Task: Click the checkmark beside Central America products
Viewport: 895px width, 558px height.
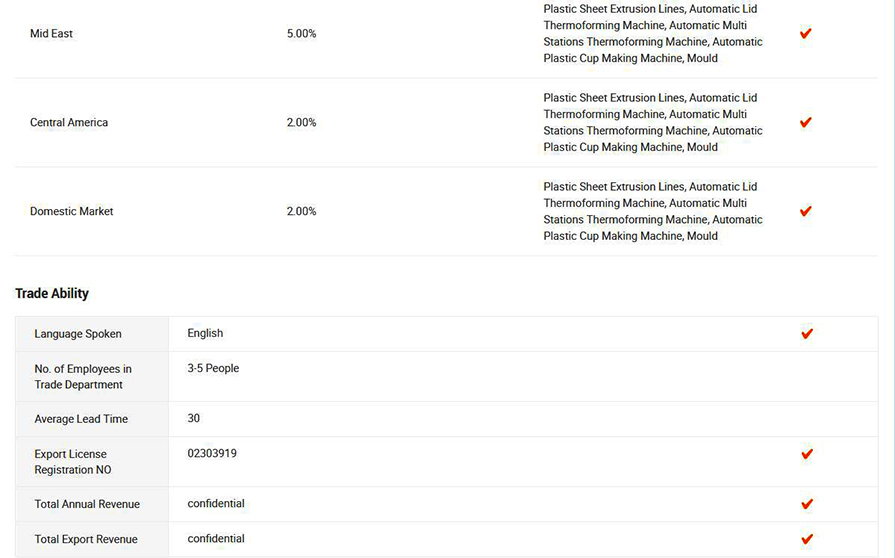Action: (x=805, y=123)
